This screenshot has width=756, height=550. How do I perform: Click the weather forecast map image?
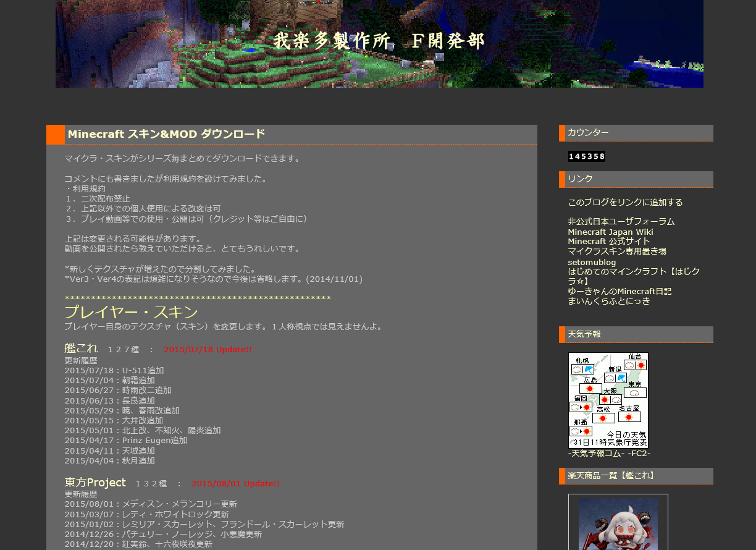click(608, 400)
